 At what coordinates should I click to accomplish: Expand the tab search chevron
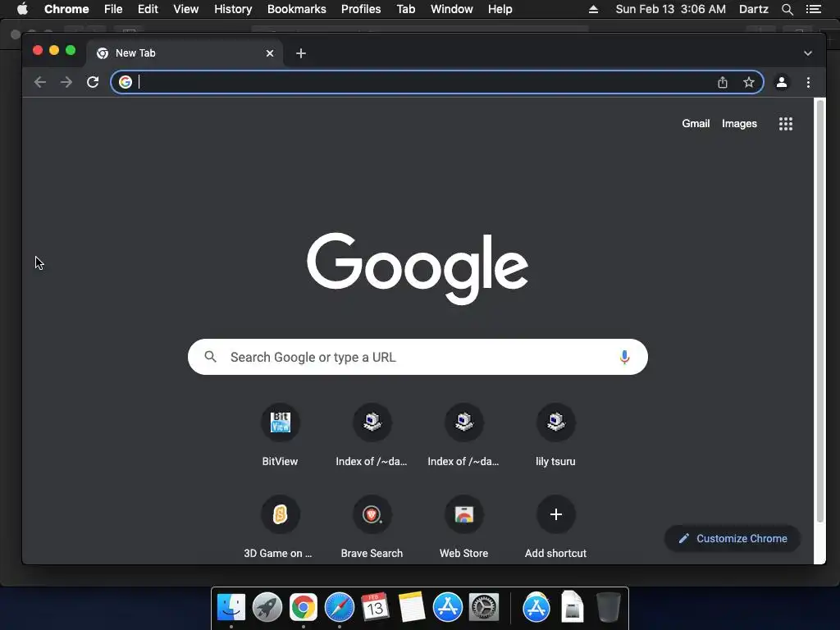(808, 53)
